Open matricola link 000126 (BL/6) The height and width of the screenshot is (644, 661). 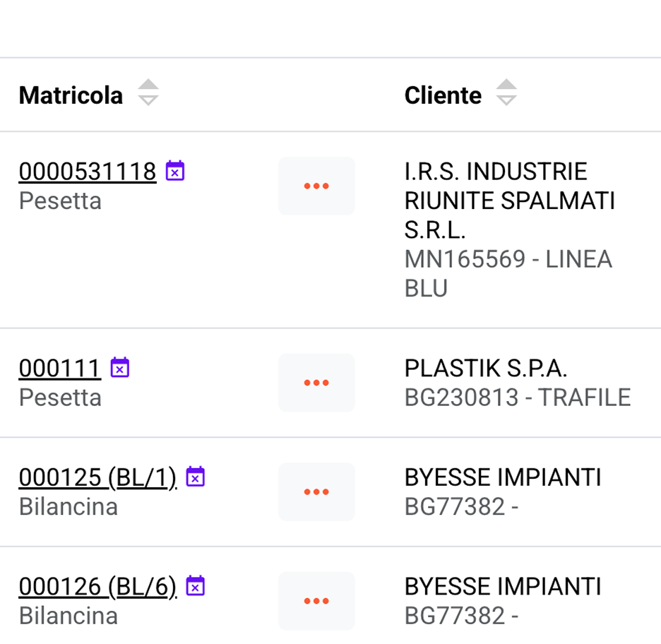[97, 587]
